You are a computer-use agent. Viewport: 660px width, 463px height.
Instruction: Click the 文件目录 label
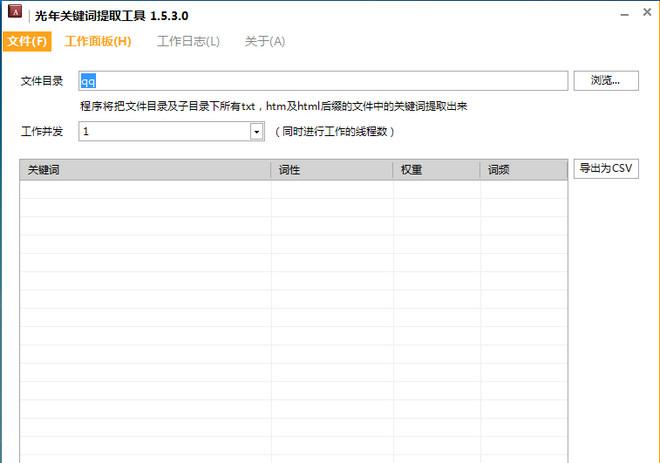(42, 81)
